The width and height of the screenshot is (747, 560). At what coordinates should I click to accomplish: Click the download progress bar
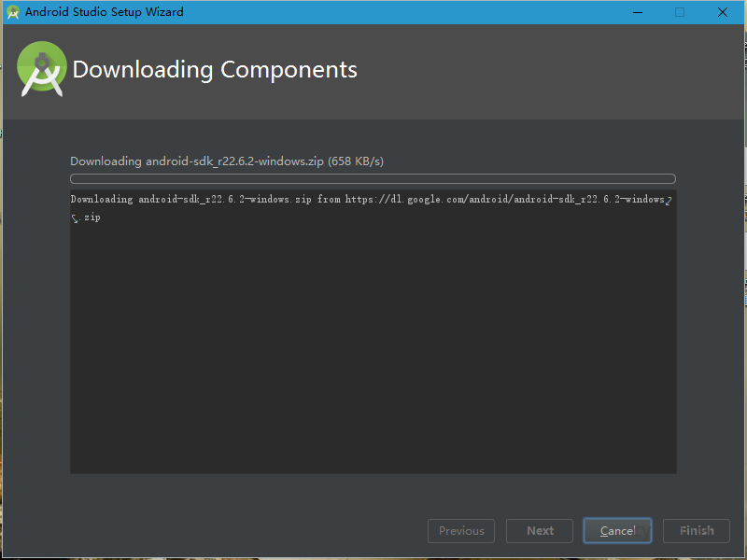coord(373,178)
